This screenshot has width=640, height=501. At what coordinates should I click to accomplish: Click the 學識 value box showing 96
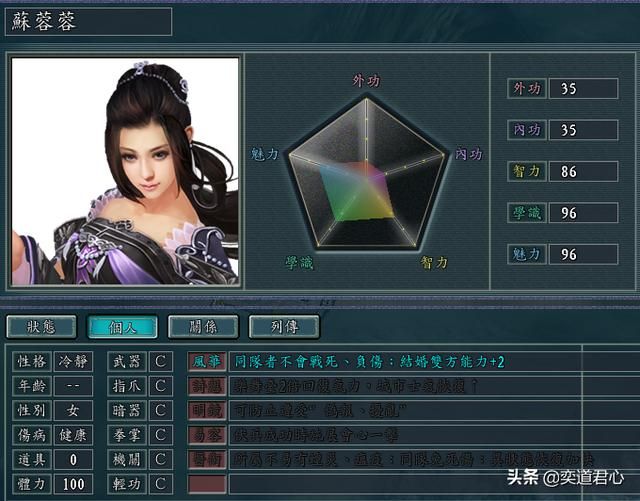[584, 213]
